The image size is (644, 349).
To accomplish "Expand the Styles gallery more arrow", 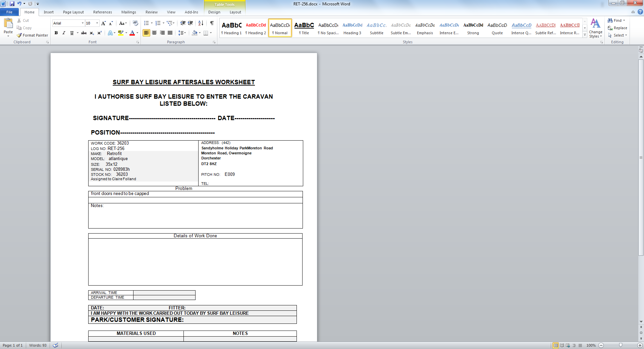I will click(x=585, y=35).
